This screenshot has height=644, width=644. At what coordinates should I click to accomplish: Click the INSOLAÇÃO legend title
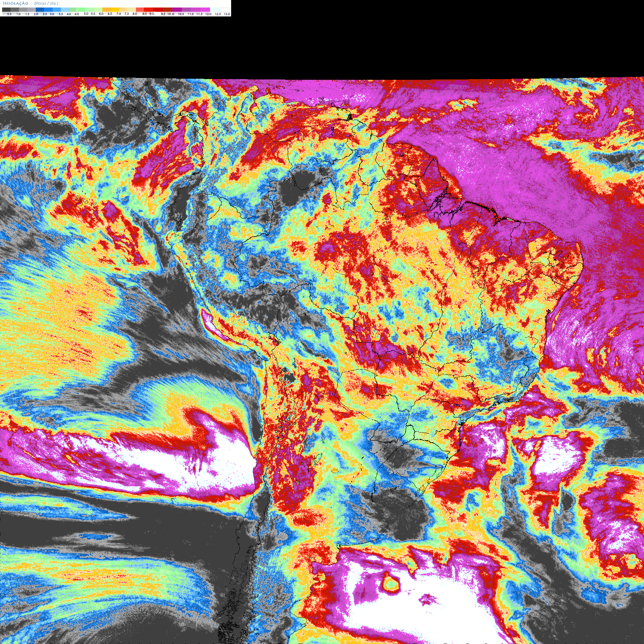[x=16, y=3]
